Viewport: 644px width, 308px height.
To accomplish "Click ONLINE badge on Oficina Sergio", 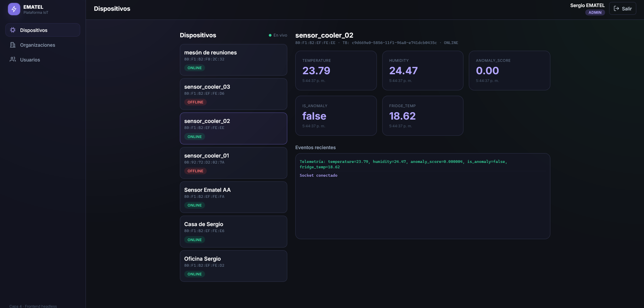I will point(195,274).
